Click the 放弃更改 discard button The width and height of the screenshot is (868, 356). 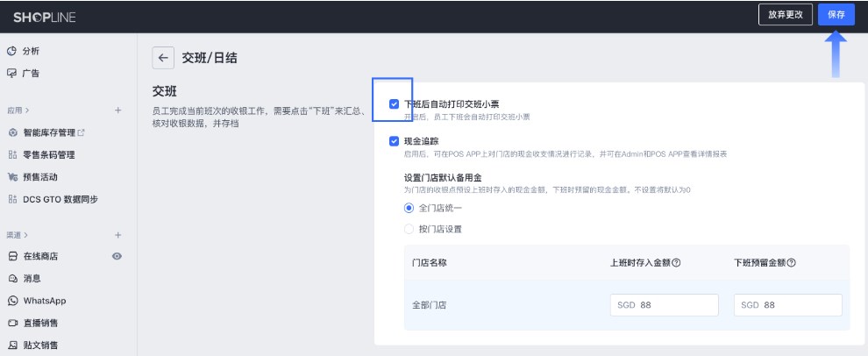click(784, 15)
